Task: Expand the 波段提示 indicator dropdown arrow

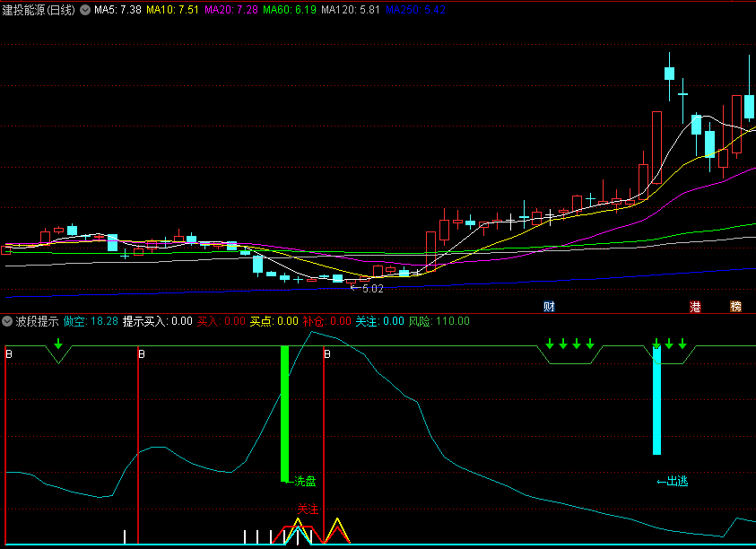Action: pyautogui.click(x=7, y=321)
